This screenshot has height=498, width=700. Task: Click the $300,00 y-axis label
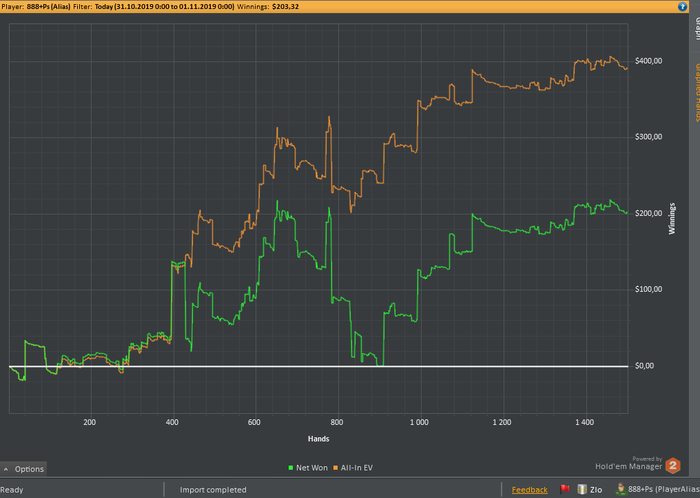click(648, 137)
